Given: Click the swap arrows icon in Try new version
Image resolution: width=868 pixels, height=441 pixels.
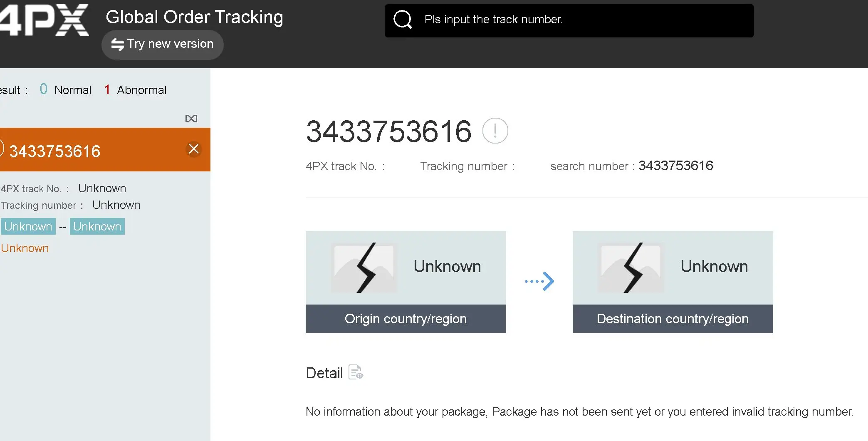Looking at the screenshot, I should (x=118, y=45).
